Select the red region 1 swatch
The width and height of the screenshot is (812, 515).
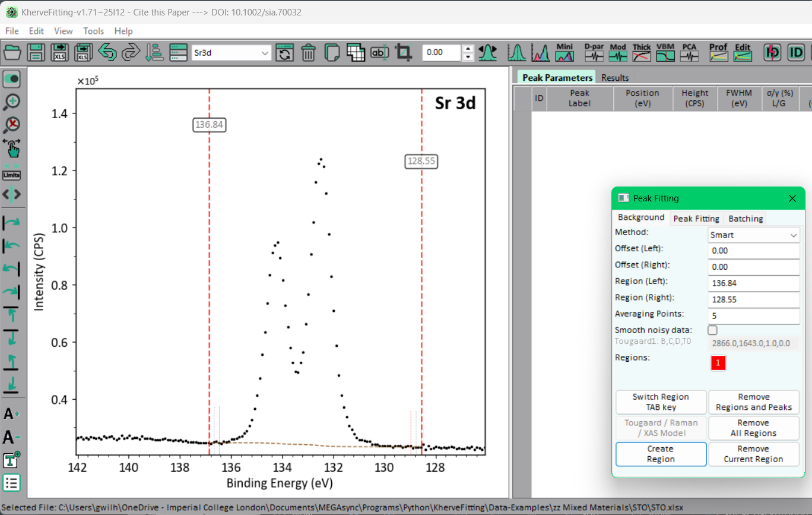(718, 363)
